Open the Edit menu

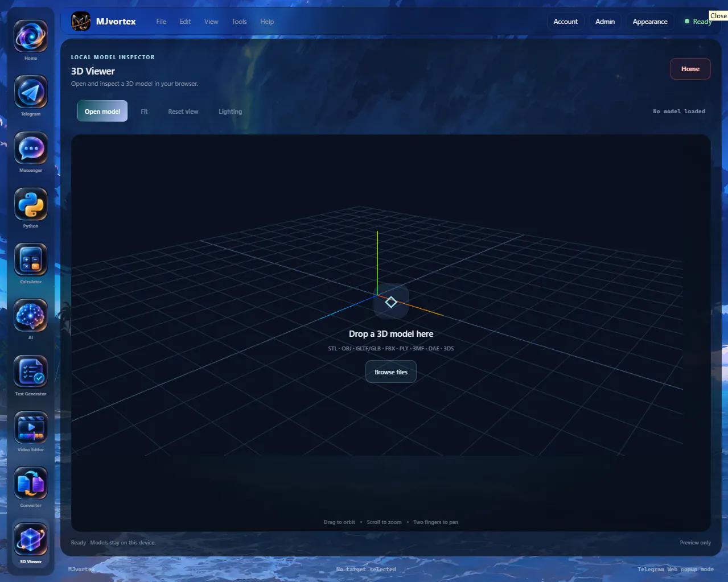[x=185, y=22]
